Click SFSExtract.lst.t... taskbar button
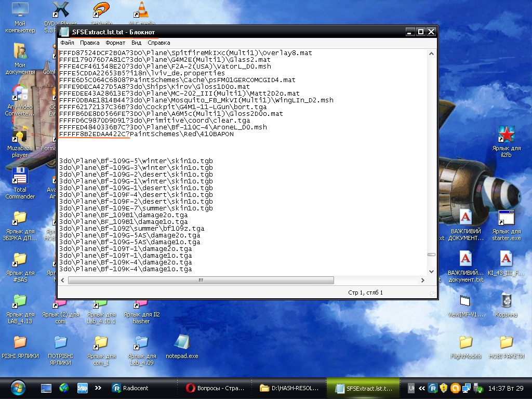Viewport: 532px width, 399px height. (x=363, y=388)
